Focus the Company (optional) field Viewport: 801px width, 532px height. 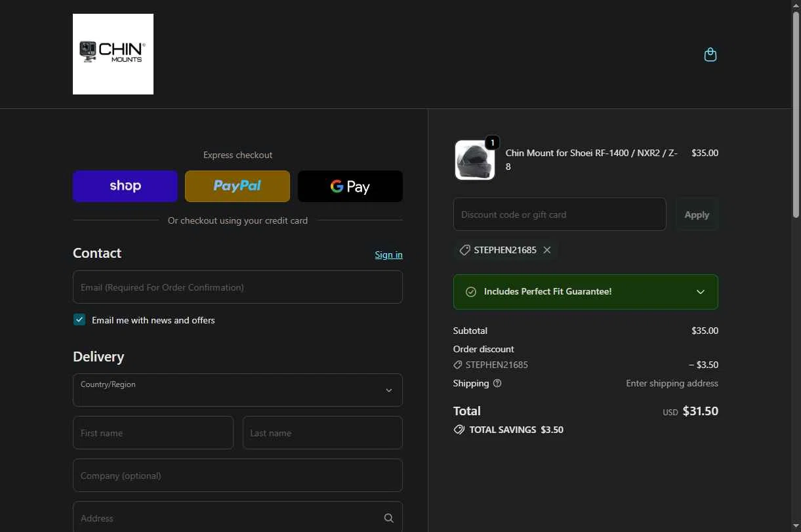click(237, 476)
